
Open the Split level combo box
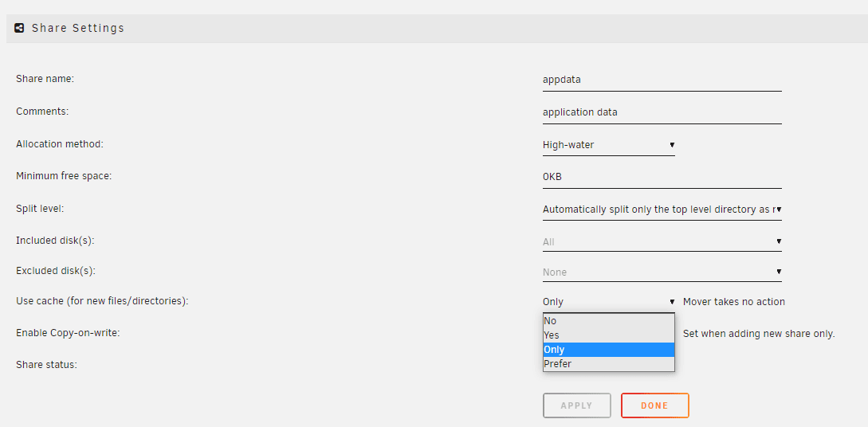662,210
